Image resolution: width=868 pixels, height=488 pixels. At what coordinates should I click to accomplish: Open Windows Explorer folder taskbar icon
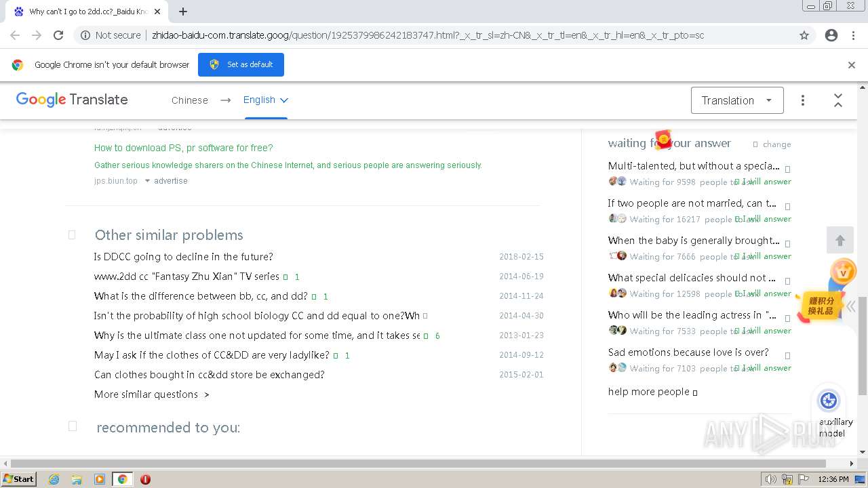[77, 479]
